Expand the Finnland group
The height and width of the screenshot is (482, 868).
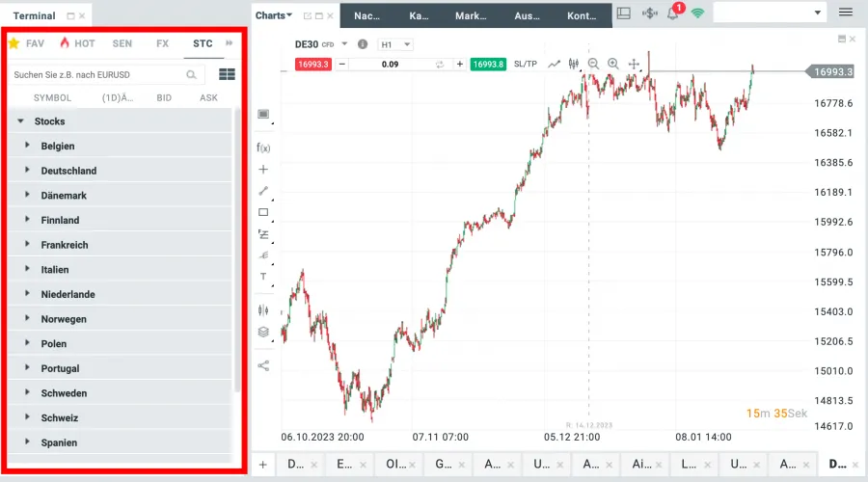pos(27,219)
